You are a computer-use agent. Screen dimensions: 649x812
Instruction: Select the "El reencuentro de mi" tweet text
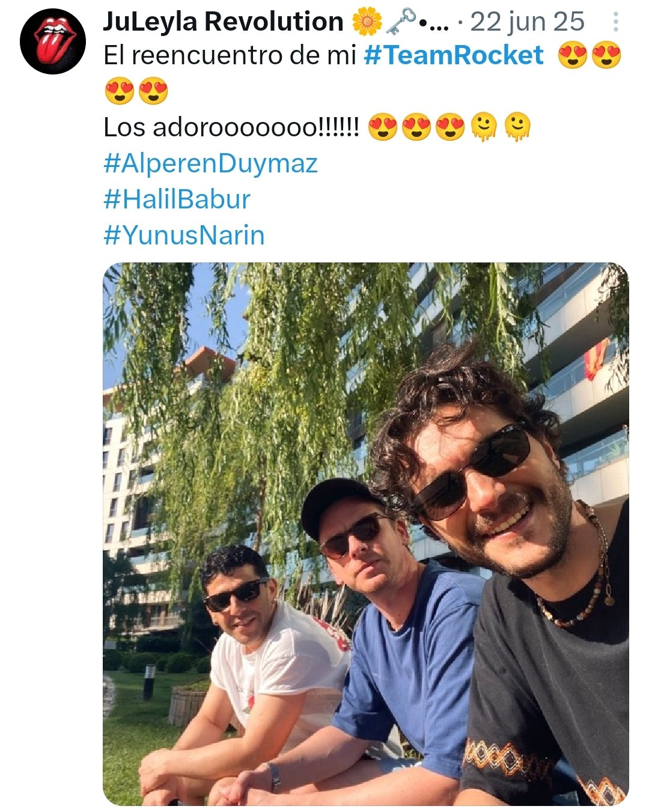point(230,55)
